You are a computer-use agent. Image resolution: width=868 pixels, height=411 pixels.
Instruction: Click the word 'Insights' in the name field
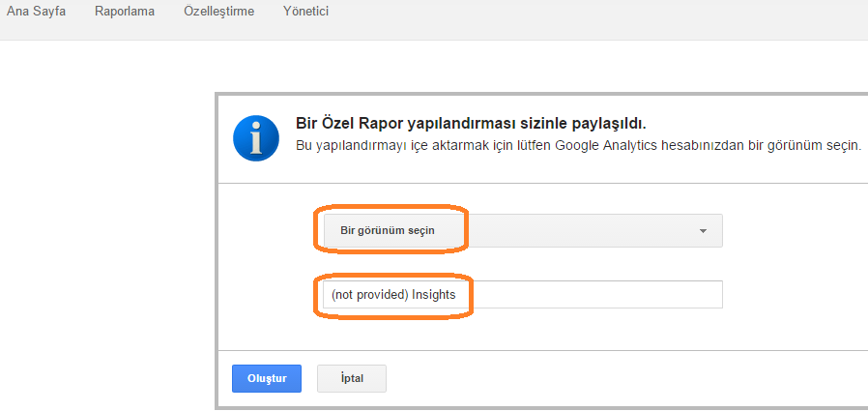(434, 295)
